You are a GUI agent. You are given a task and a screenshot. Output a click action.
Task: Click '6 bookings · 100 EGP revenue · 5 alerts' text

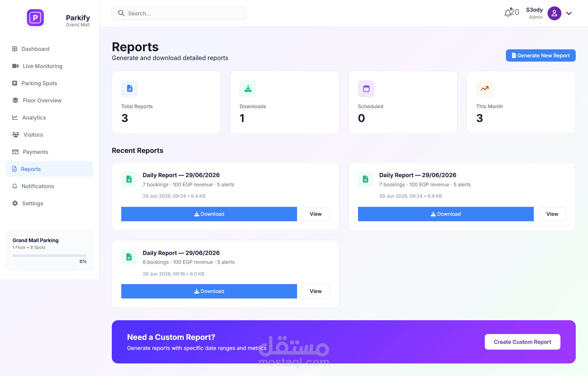(189, 262)
